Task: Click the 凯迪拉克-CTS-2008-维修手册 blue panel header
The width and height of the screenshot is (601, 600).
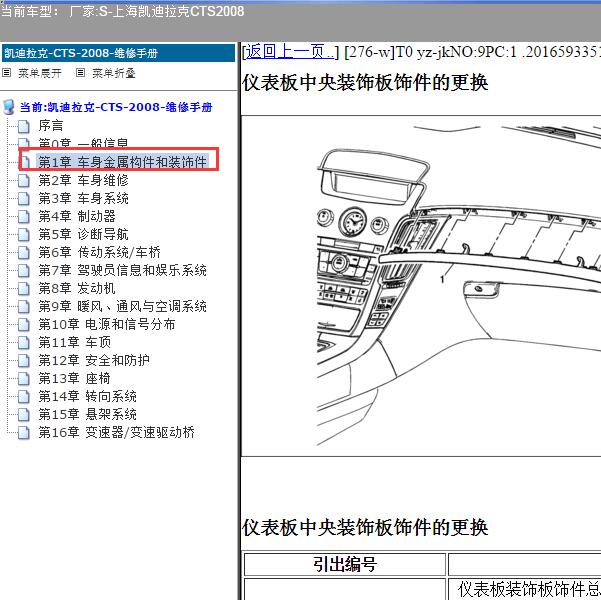Action: 118,53
